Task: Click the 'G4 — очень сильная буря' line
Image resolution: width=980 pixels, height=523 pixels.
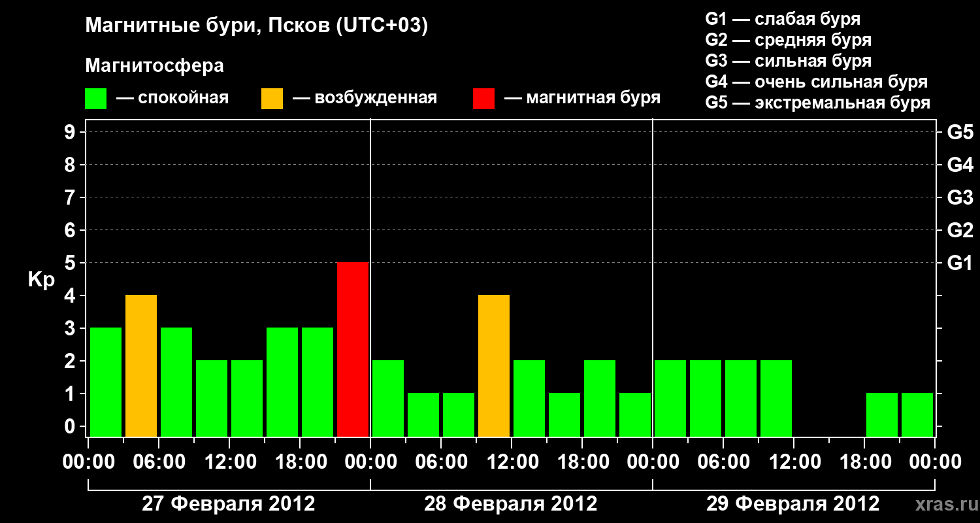Action: pos(817,82)
